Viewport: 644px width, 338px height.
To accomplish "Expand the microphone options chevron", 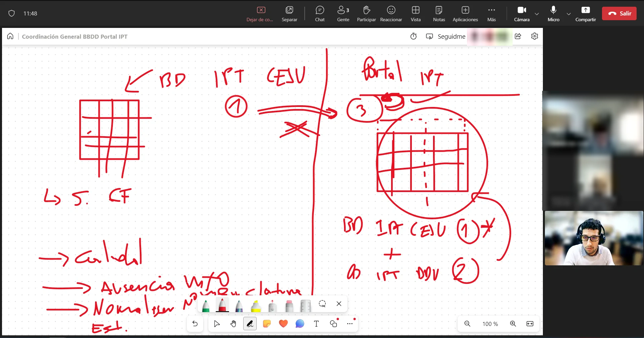I will [568, 14].
